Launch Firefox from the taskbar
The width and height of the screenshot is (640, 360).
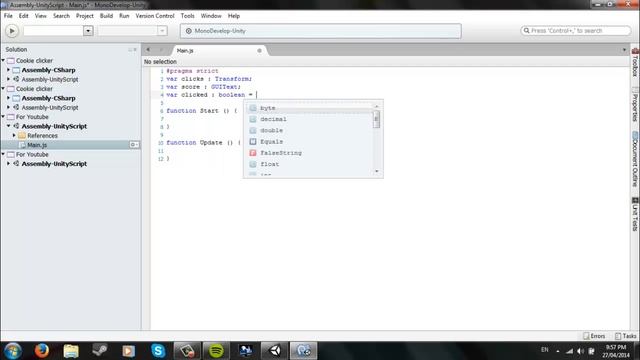point(42,351)
